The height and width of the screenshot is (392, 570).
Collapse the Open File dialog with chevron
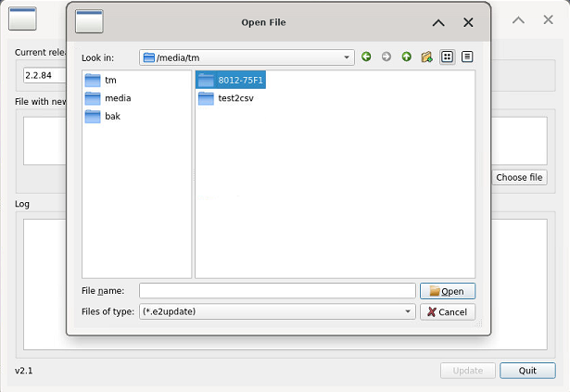coord(438,22)
